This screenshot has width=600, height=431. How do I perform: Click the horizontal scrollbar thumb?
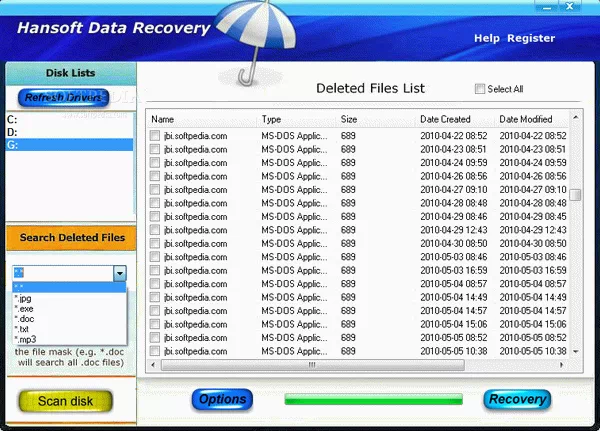(x=313, y=365)
